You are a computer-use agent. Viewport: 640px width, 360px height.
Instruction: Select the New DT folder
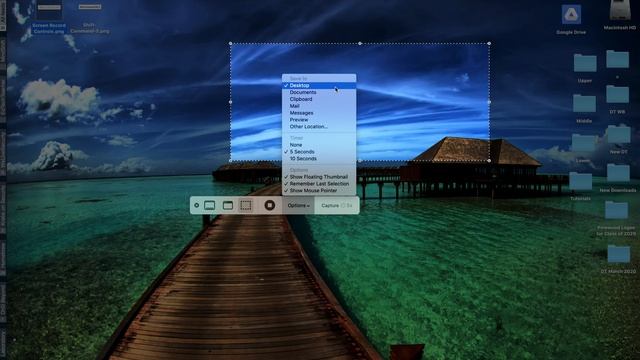coord(618,134)
